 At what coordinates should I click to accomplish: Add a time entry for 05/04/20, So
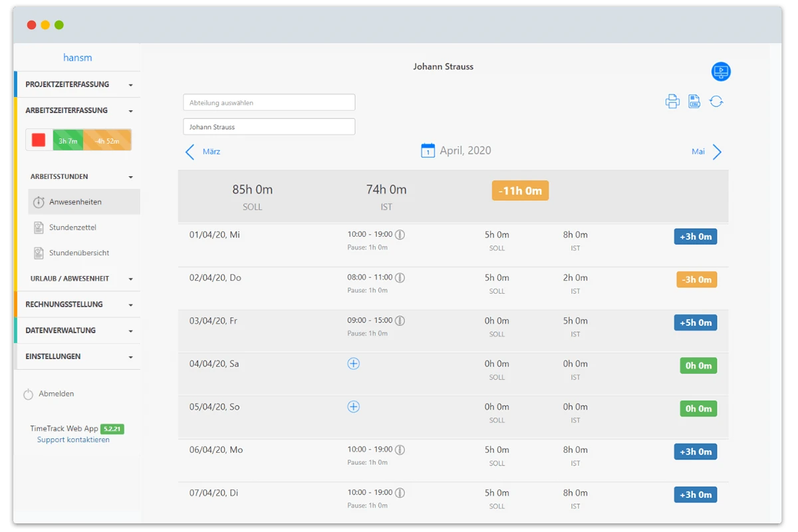(353, 406)
